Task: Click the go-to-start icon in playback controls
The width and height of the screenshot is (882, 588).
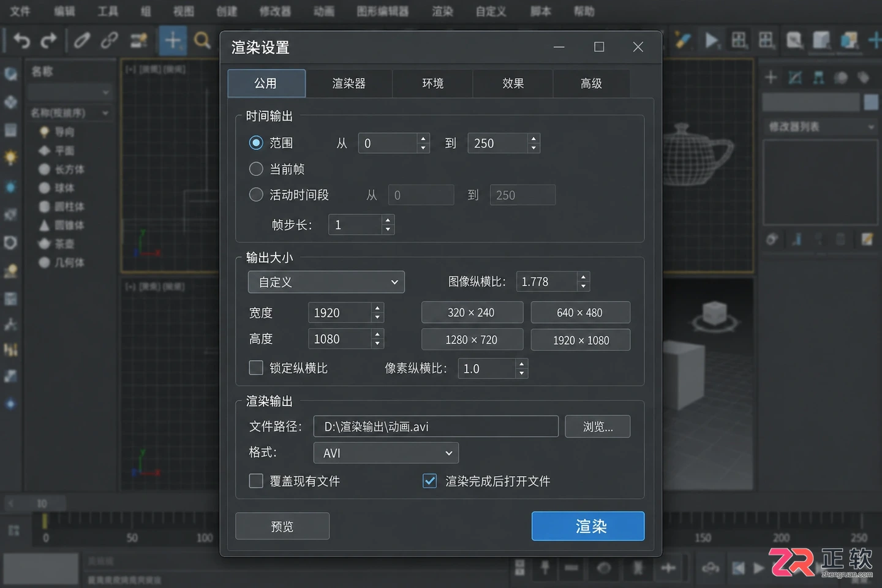Action: (x=739, y=568)
